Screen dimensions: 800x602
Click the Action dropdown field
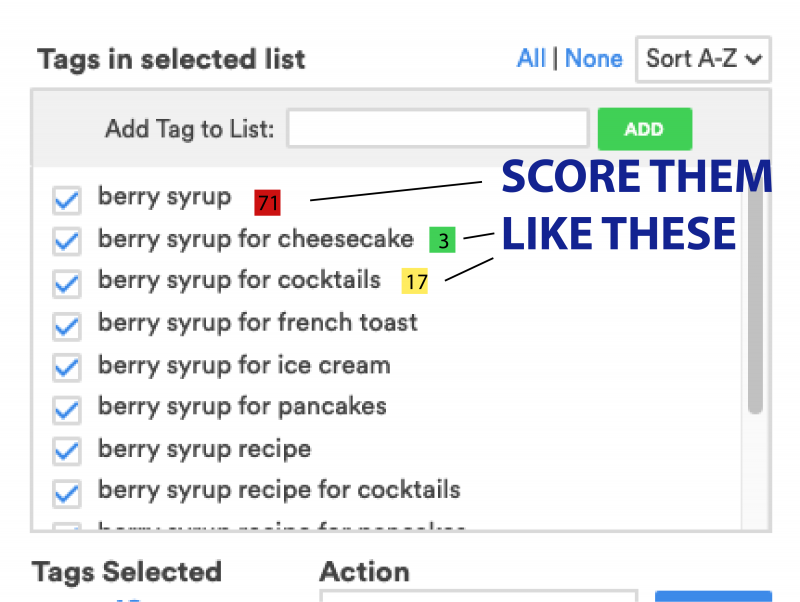[478, 596]
